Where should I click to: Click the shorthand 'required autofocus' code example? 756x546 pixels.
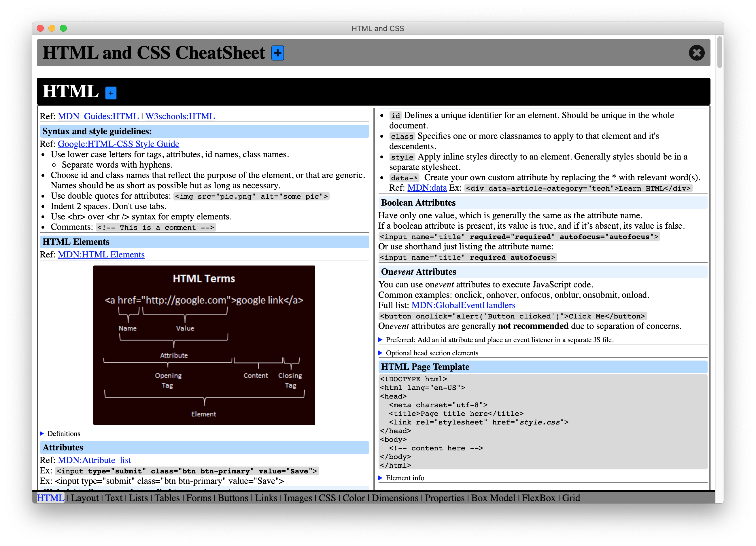tap(467, 257)
